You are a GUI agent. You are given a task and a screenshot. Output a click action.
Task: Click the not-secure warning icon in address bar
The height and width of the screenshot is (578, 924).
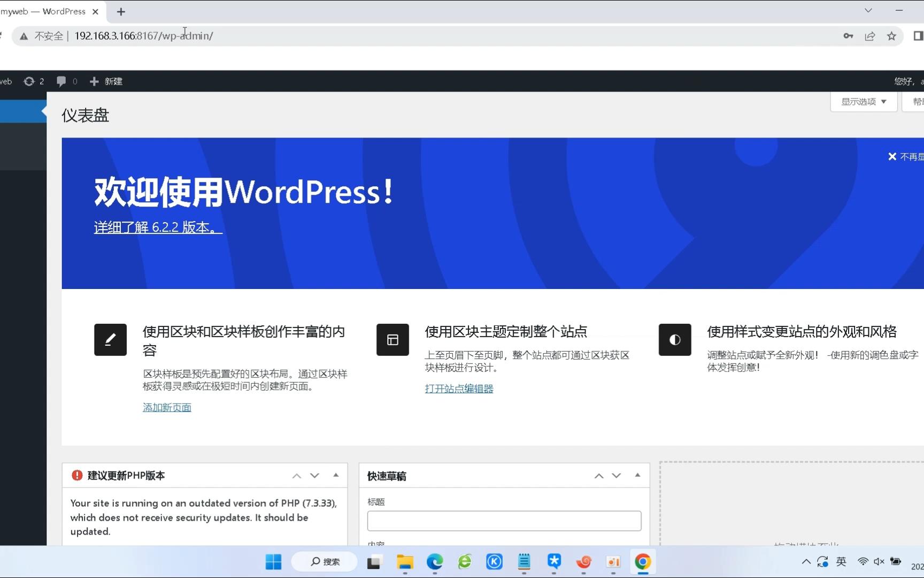pyautogui.click(x=24, y=36)
